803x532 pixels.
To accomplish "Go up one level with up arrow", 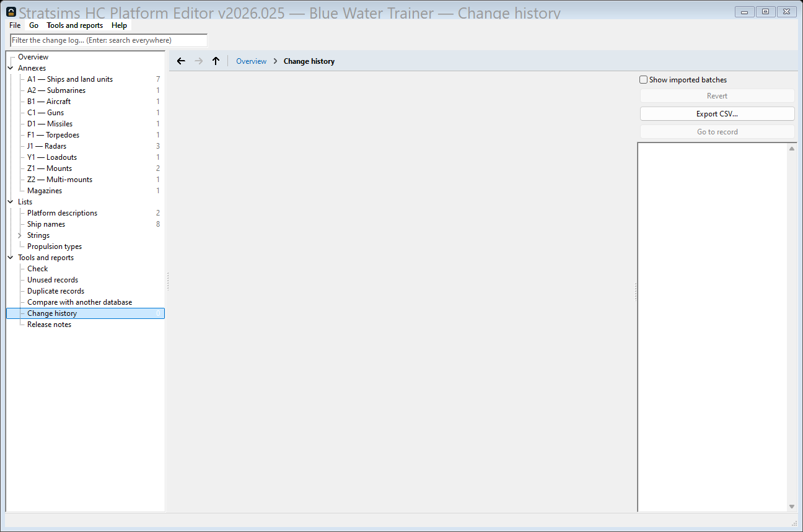I will coord(216,61).
